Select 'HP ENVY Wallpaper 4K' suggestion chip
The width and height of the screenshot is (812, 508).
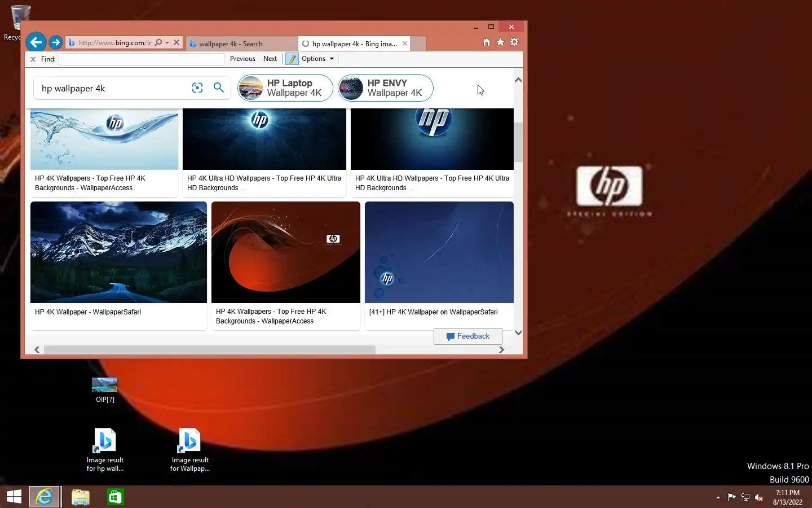[x=385, y=88]
